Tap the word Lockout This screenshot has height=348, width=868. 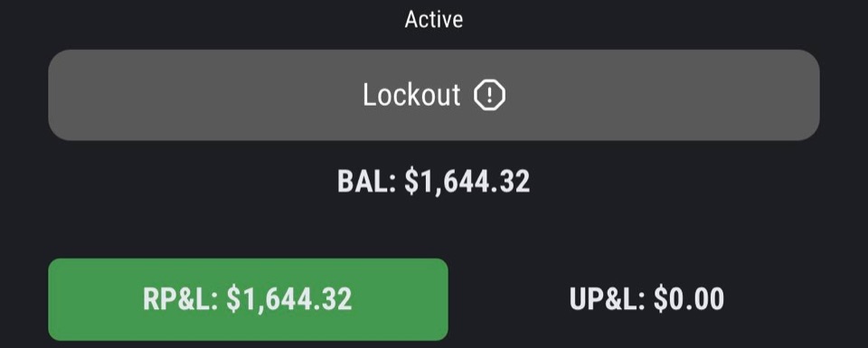click(411, 95)
